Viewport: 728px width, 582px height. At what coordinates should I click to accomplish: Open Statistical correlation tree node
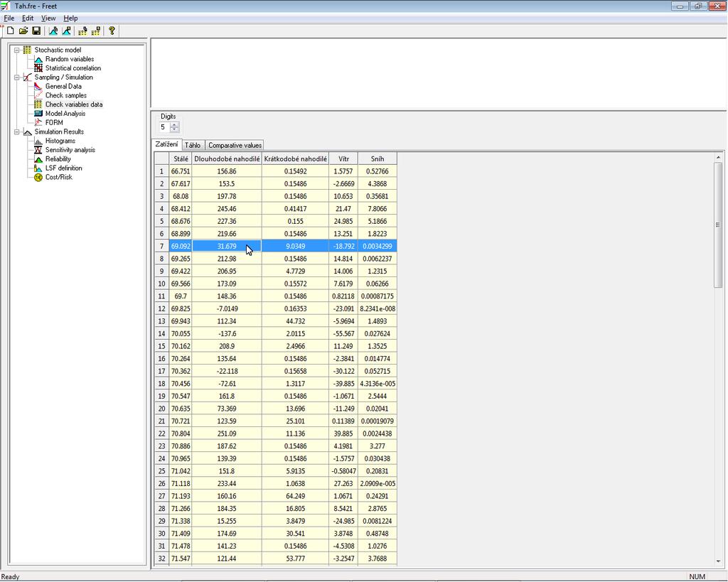tap(73, 68)
